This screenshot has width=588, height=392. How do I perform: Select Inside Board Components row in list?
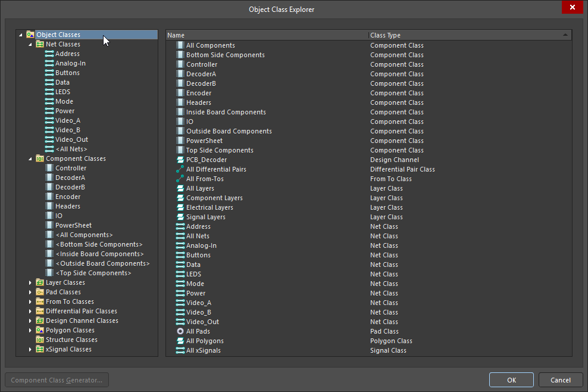pyautogui.click(x=368, y=112)
